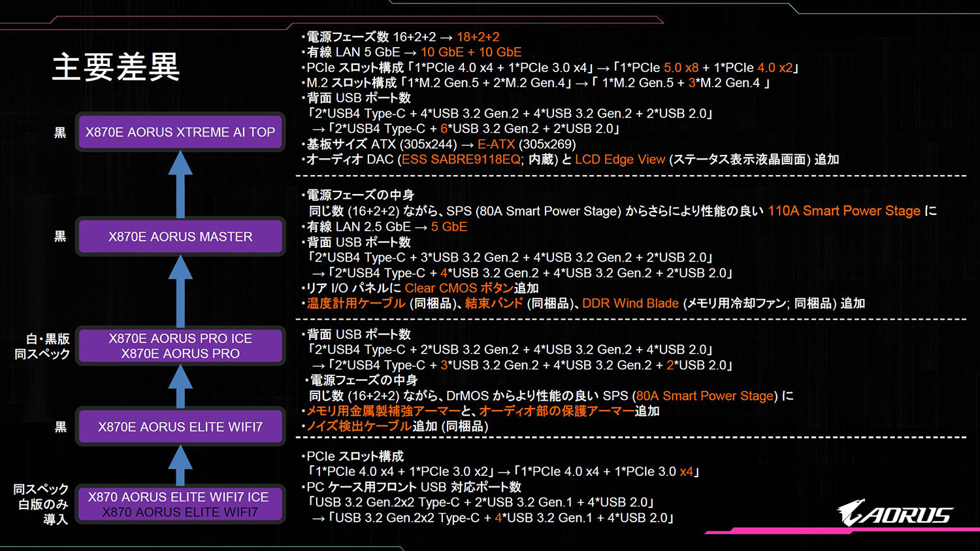Click the 黒 label beside AORUS MASTER
Screen dimensions: 980x551
(60, 237)
